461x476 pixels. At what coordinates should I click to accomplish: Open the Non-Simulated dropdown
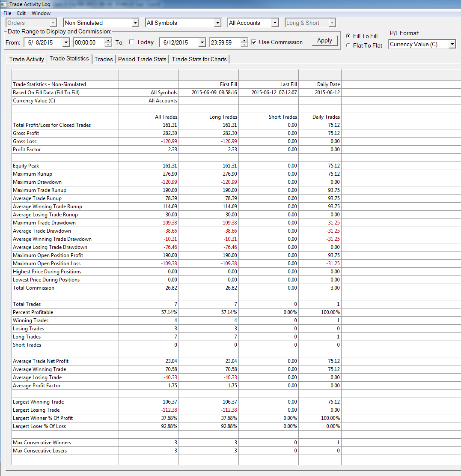[x=135, y=23]
